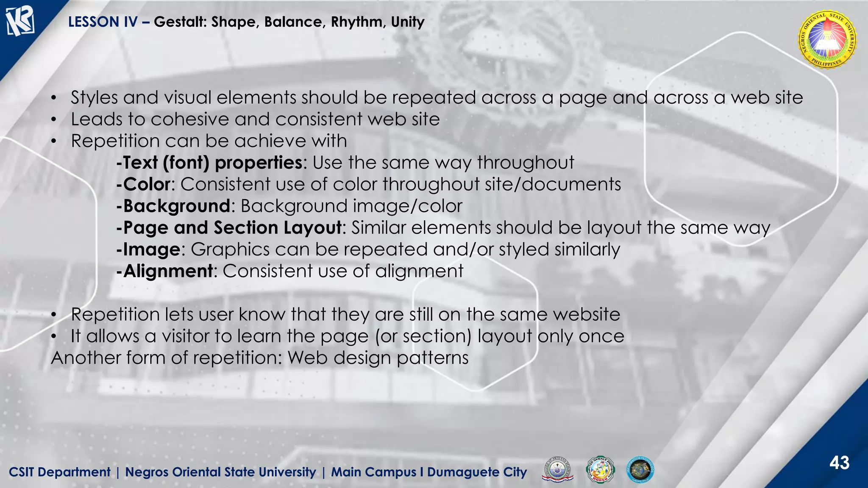Click the bold 'Color' sub-item label
The width and height of the screenshot is (868, 488).
point(147,184)
